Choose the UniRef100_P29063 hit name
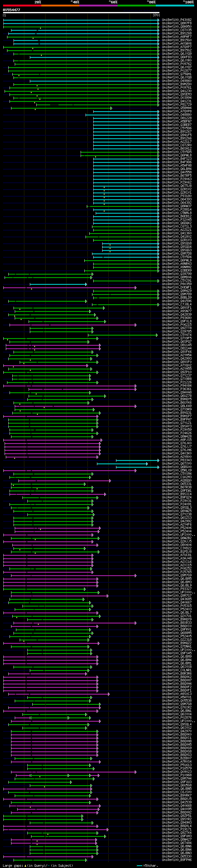This screenshot has height=868, width=197. (177, 179)
